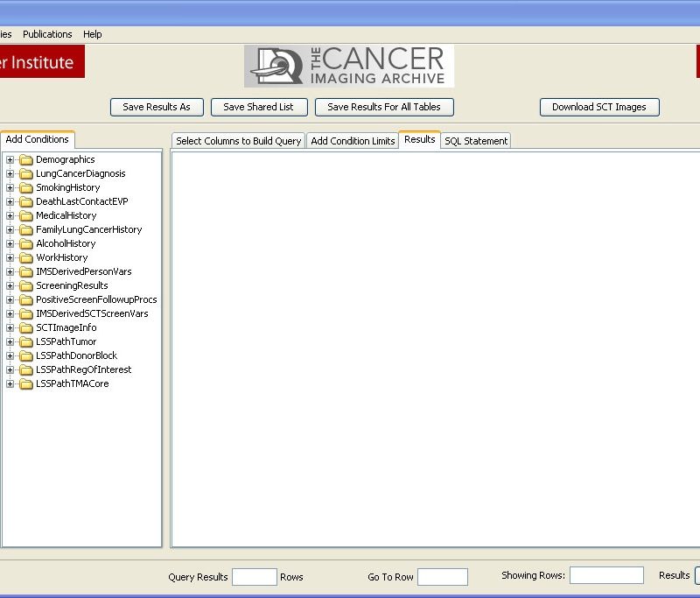Click the LSSPathRegOfInterest folder icon
This screenshot has width=700, height=598.
pos(26,369)
